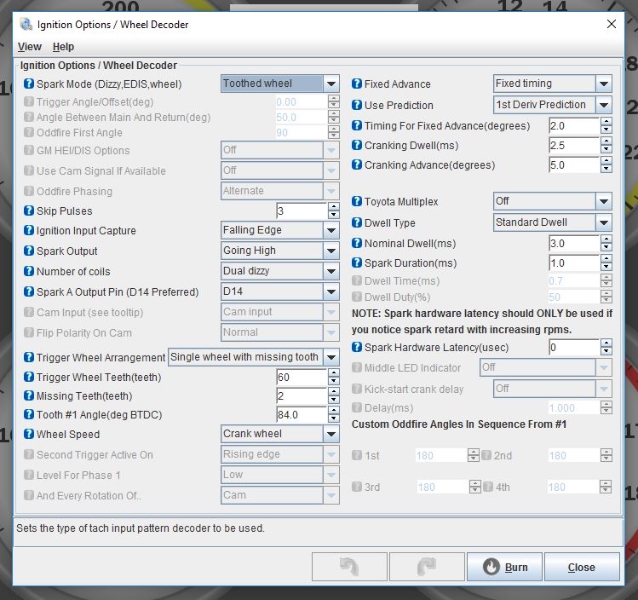This screenshot has width=638, height=600.
Task: Decrease the Nominal Dwell value
Action: click(x=606, y=248)
